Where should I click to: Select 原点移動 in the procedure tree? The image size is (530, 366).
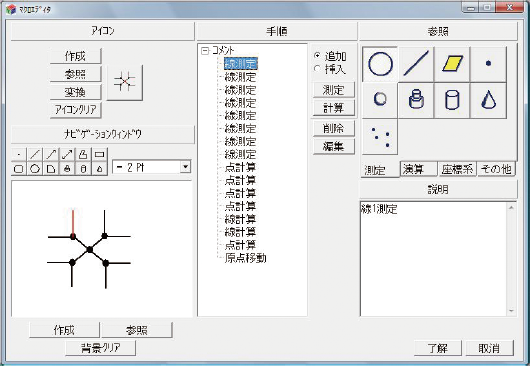(245, 258)
